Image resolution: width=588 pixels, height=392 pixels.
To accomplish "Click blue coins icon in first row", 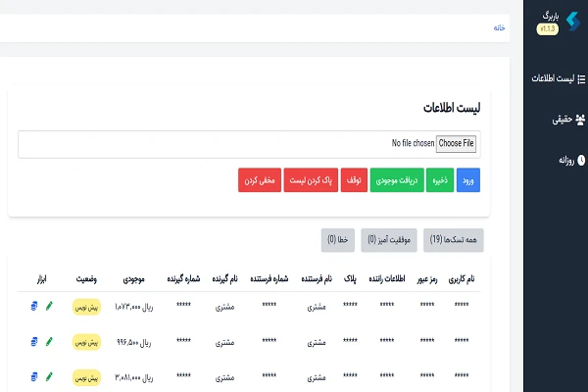I will pyautogui.click(x=35, y=307).
